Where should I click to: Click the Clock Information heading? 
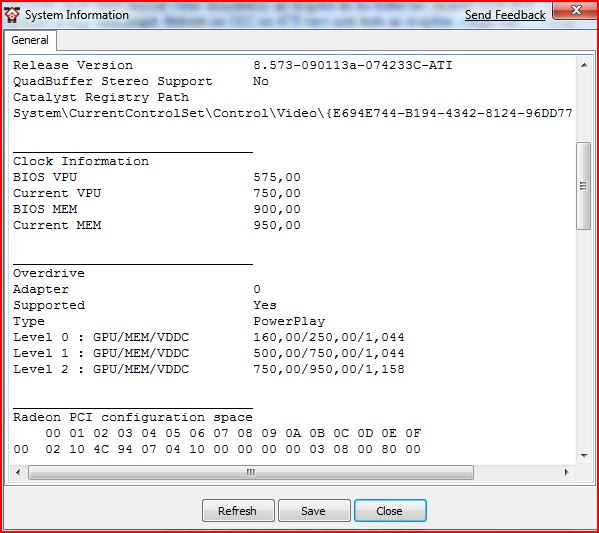point(81,161)
